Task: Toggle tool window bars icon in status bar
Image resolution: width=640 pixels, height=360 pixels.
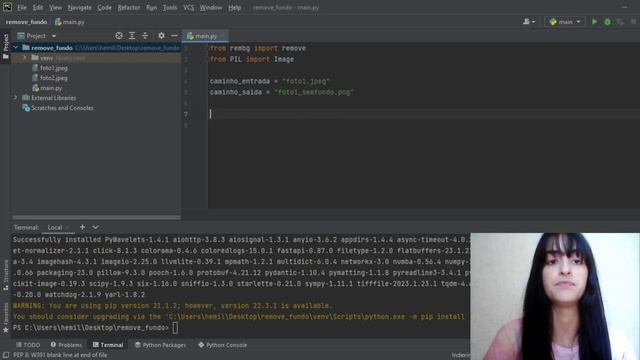Action: tap(6, 356)
